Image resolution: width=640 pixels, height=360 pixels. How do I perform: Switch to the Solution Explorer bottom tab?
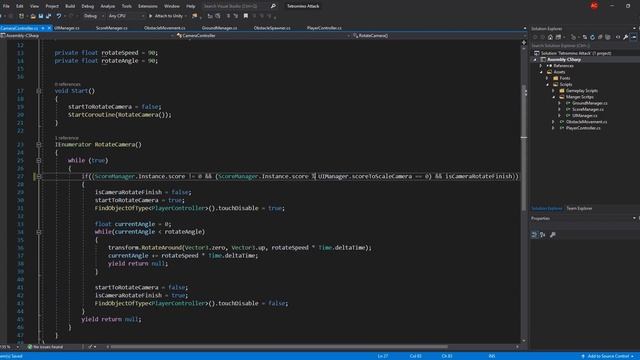coord(547,209)
